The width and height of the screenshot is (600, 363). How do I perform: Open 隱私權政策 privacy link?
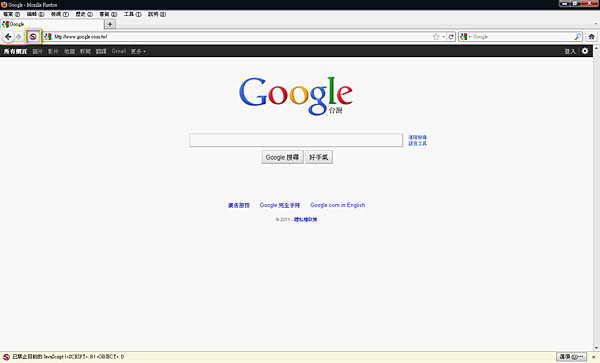305,220
